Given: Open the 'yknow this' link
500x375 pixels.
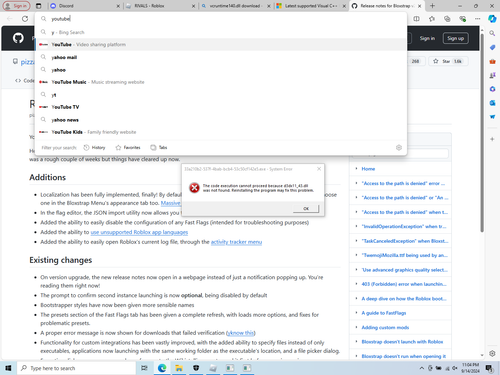Looking at the screenshot, I should coord(240,333).
